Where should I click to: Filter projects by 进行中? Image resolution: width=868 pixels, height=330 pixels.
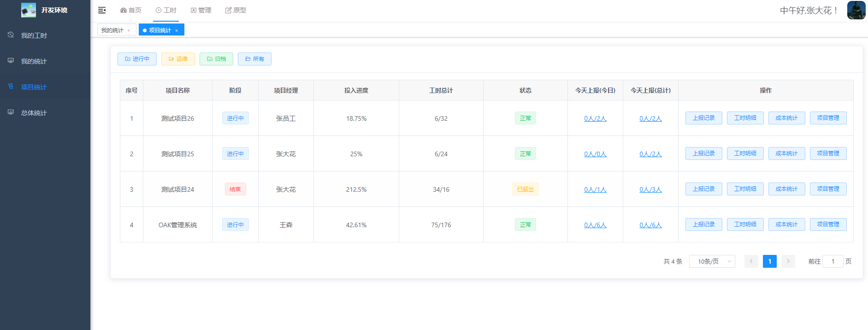pyautogui.click(x=137, y=59)
